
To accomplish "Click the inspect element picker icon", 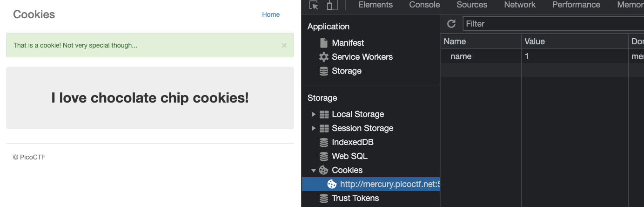I will pos(314,5).
